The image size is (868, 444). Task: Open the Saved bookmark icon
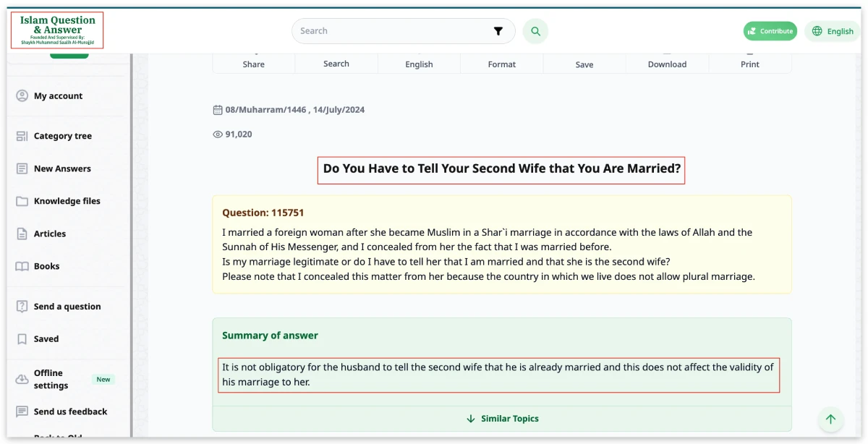22,338
